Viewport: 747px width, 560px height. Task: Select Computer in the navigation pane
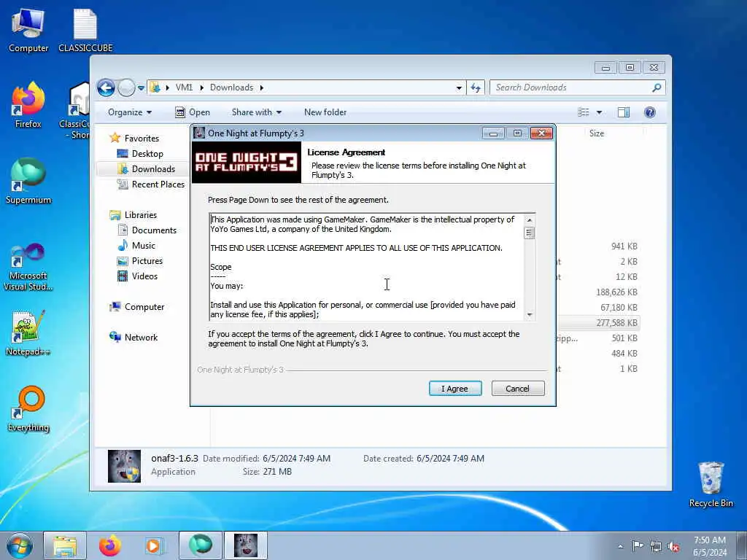coord(144,307)
